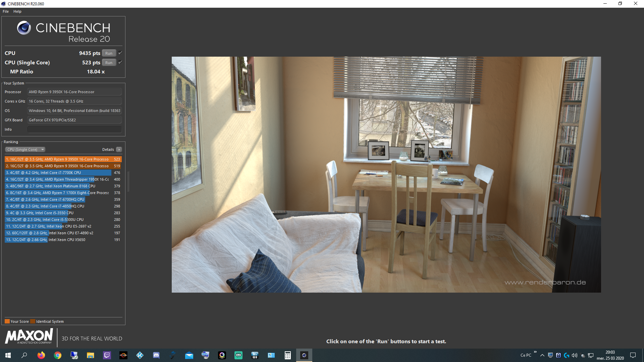Click the empty Info input field

pos(74,129)
